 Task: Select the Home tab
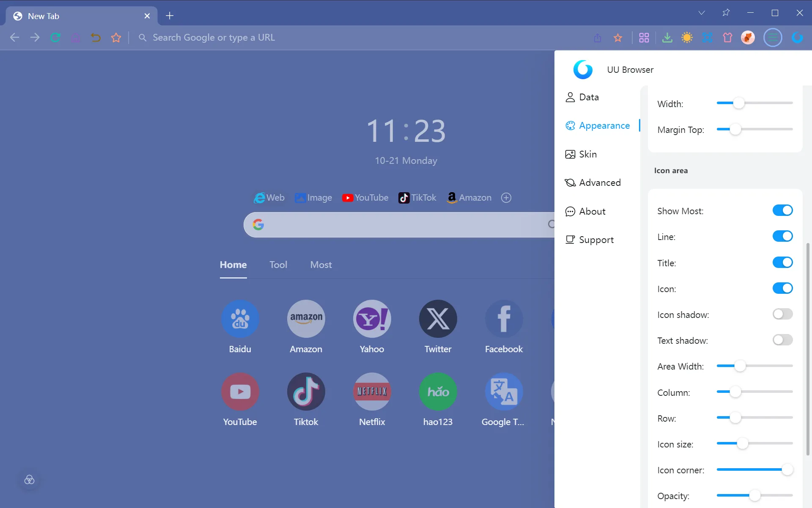(x=233, y=265)
